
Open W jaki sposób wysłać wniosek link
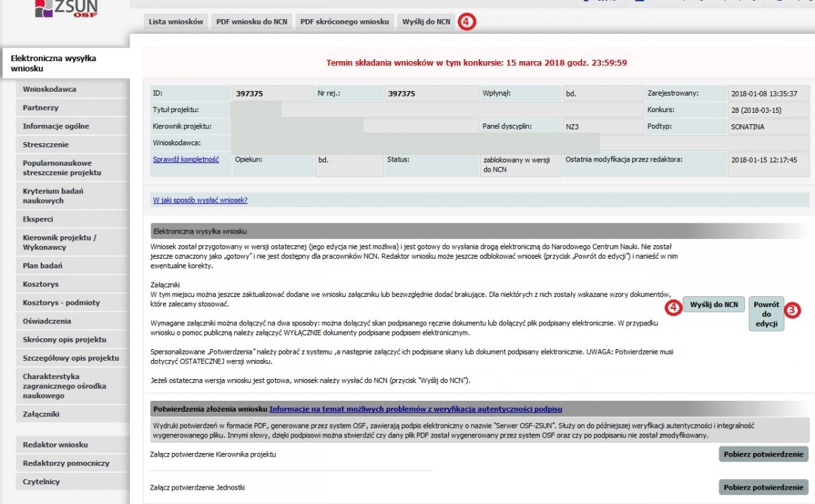(200, 200)
